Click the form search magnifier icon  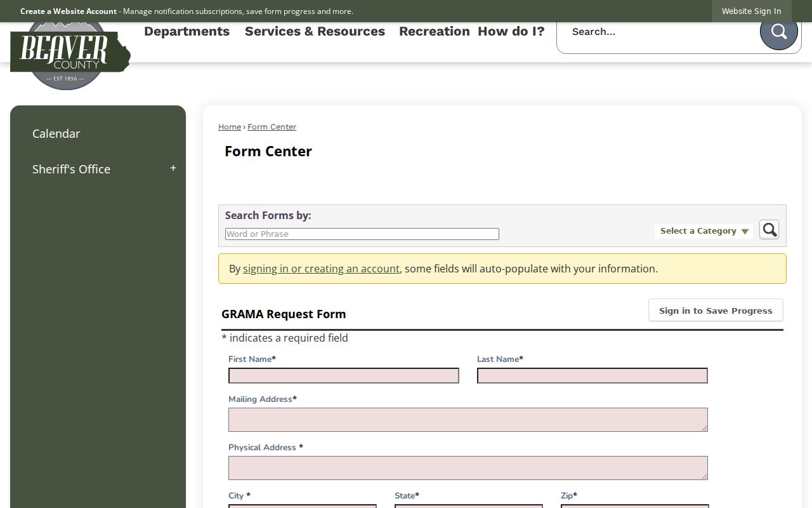click(x=769, y=230)
